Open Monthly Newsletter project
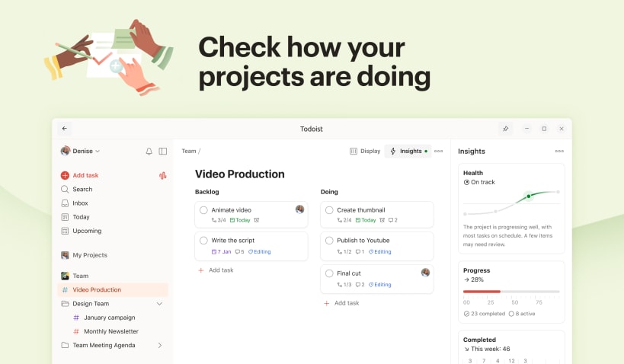This screenshot has width=624, height=364. pos(111,331)
